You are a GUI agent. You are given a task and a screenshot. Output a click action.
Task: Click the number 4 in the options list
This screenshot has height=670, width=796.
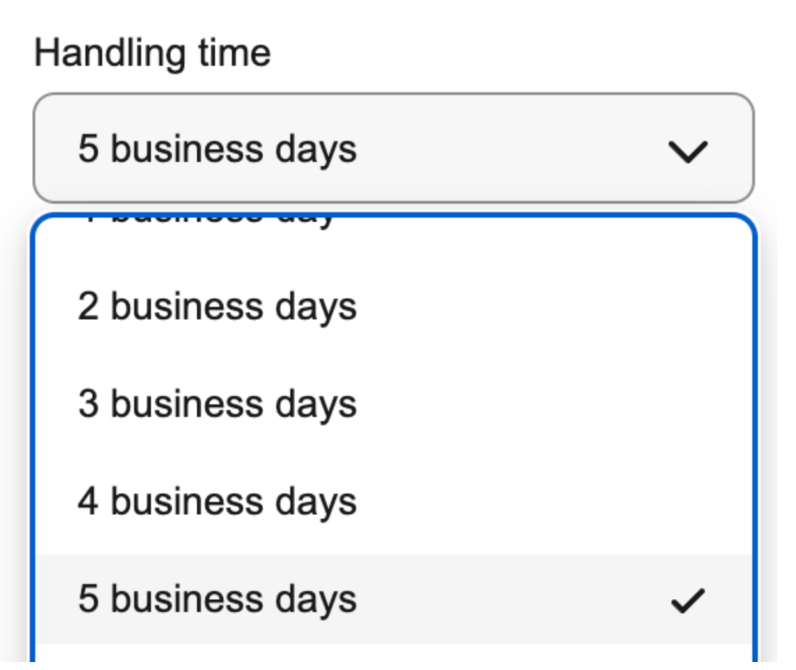click(x=88, y=501)
